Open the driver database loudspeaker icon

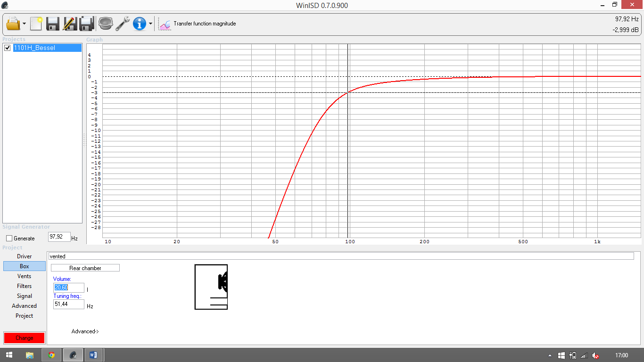pyautogui.click(x=105, y=23)
